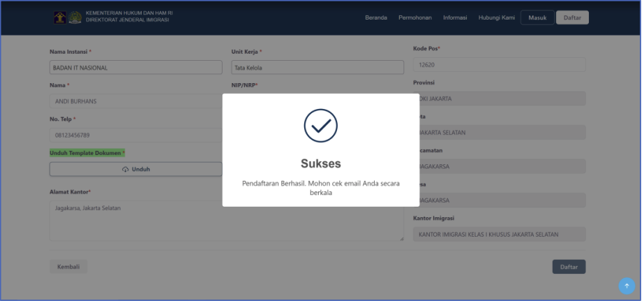
Task: Click the NIP/NRP label
Action: 245,85
